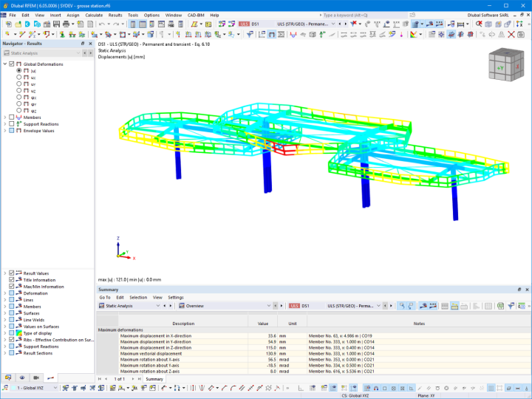
Task: Open the Go To menu in Summary panel
Action: [x=105, y=297]
